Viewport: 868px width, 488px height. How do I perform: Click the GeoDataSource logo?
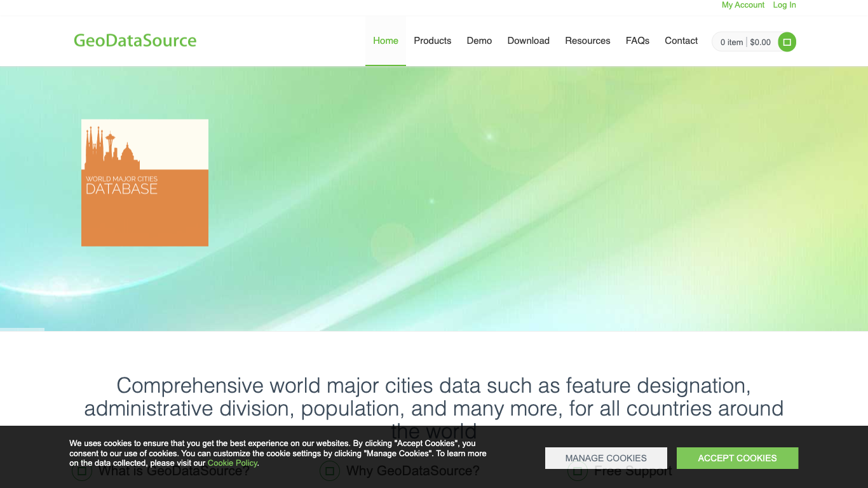(x=135, y=41)
